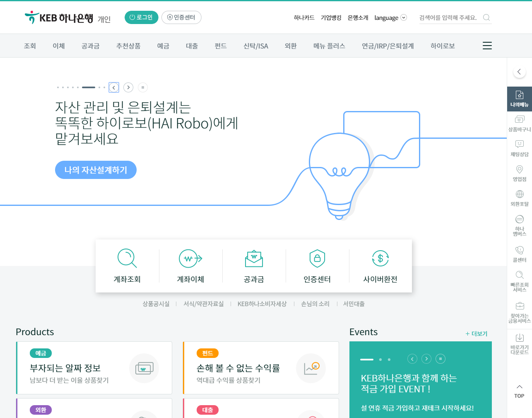The image size is (532, 418).
Task: Open 조회 menu
Action: tap(30, 46)
